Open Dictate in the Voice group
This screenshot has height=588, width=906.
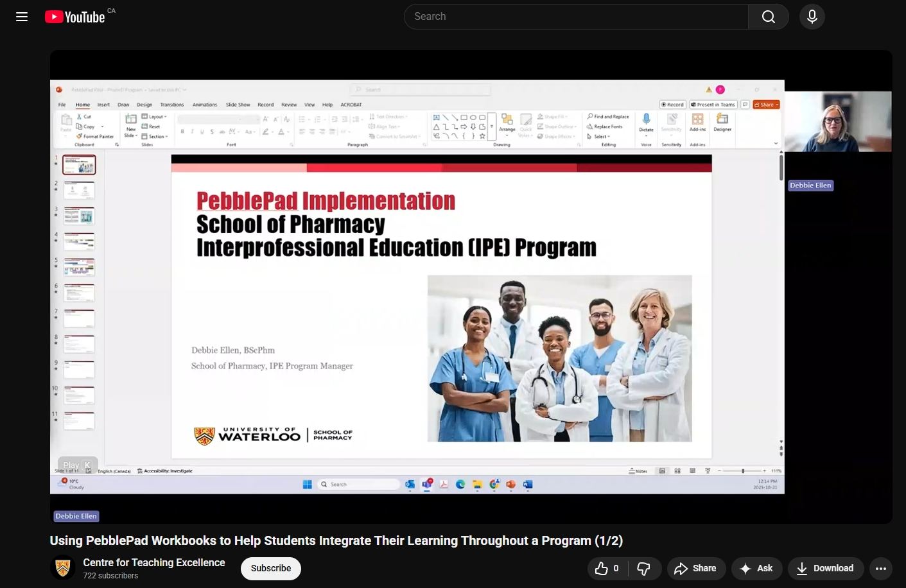646,124
